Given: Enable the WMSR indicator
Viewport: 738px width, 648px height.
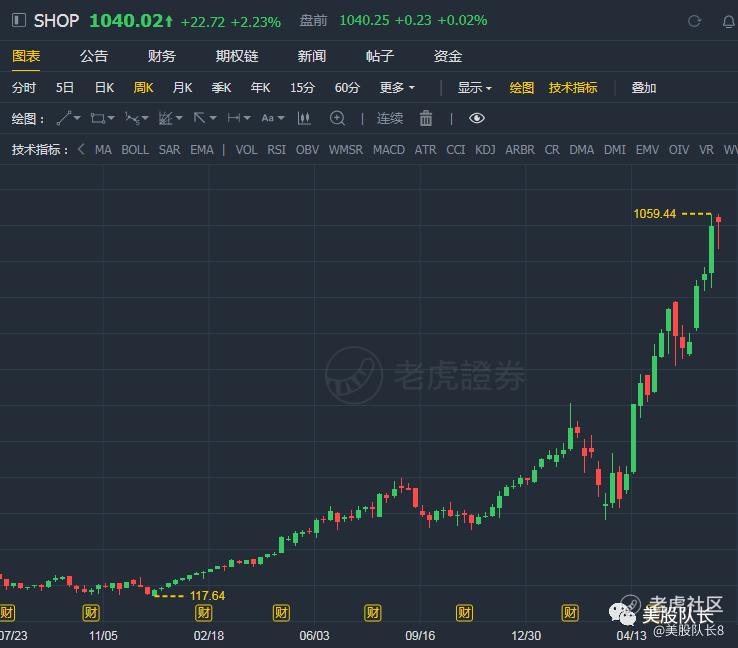Looking at the screenshot, I should click(346, 150).
